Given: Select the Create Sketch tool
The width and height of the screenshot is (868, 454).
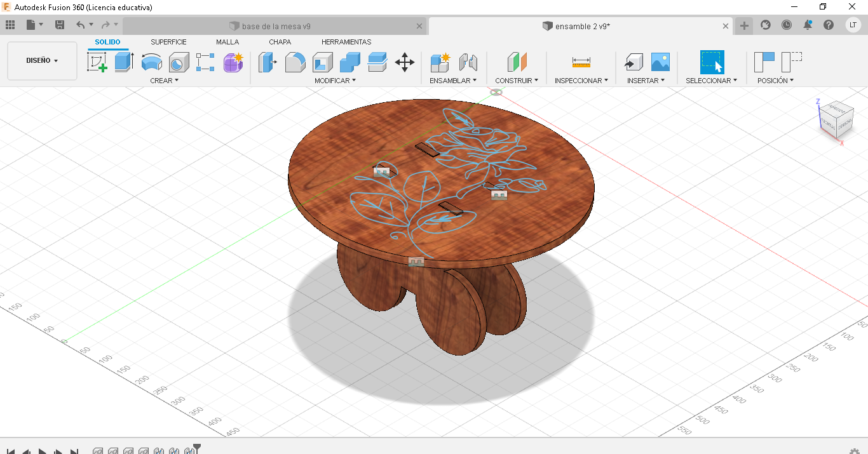Looking at the screenshot, I should (97, 62).
